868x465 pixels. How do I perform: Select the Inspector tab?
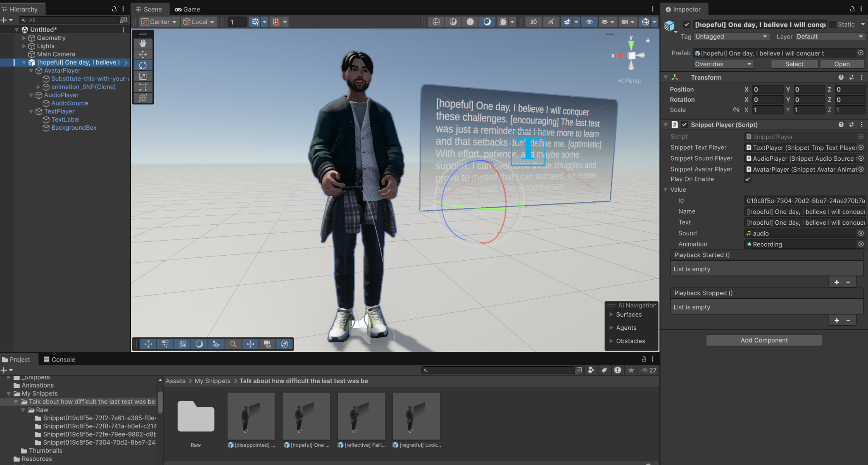(x=683, y=9)
